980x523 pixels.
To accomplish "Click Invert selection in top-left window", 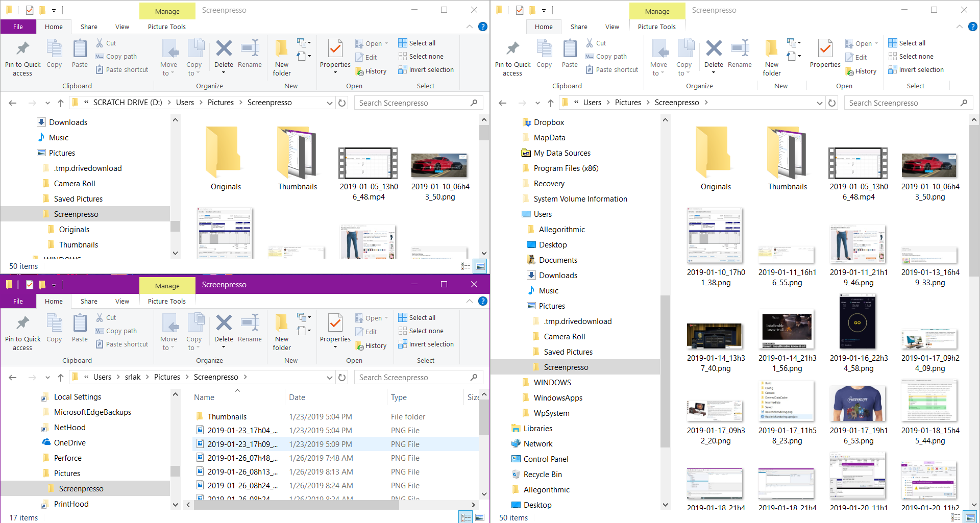I will [426, 70].
